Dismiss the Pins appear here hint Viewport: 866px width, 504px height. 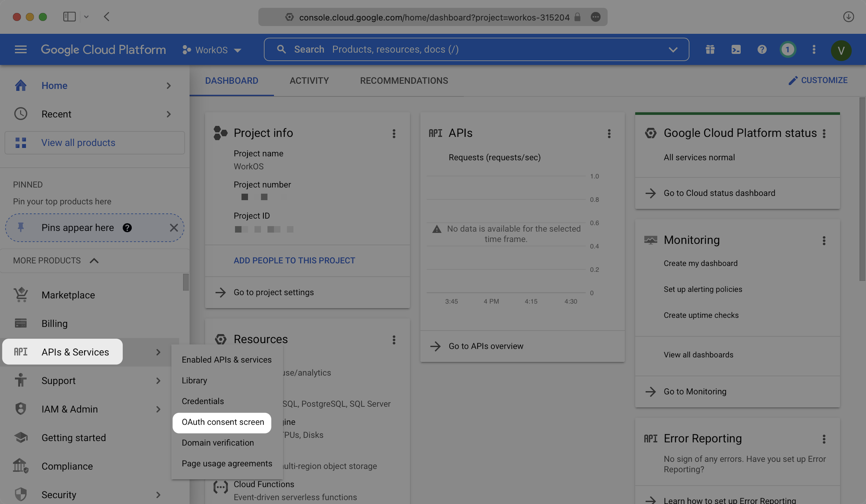[174, 228]
